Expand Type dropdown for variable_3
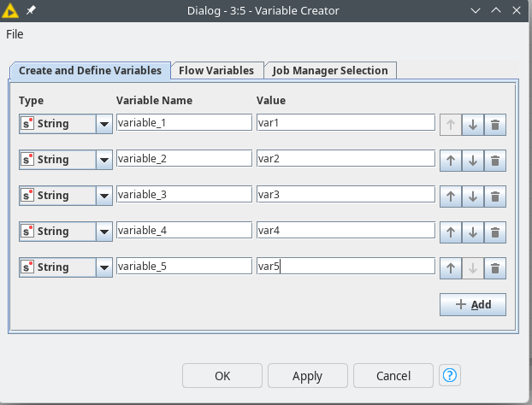 (103, 196)
